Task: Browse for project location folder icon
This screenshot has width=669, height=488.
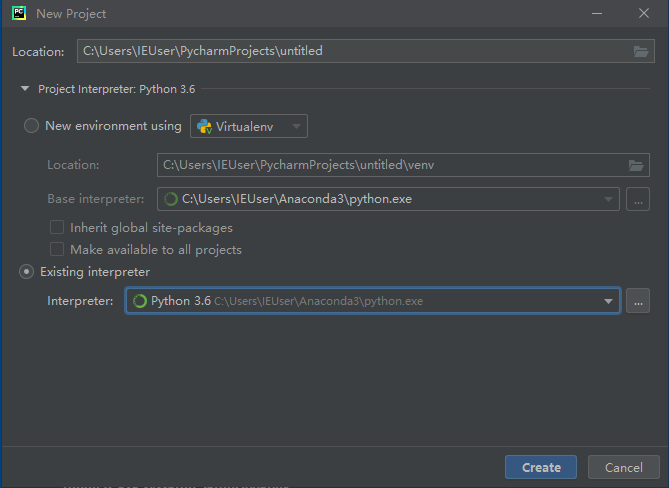Action: pos(641,52)
